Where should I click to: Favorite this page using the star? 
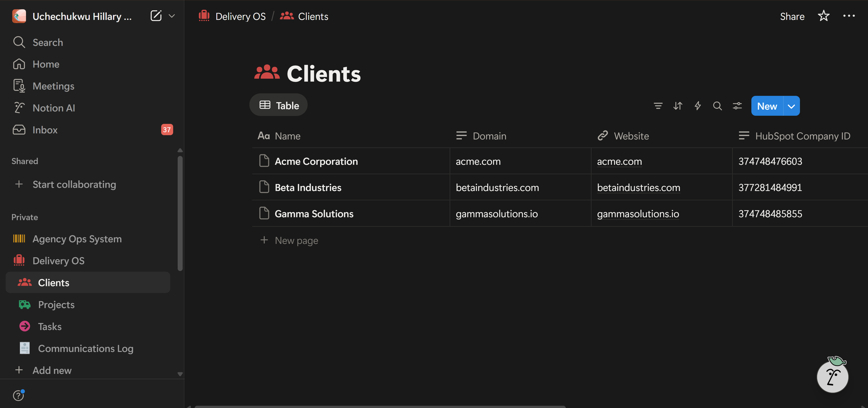pos(823,16)
